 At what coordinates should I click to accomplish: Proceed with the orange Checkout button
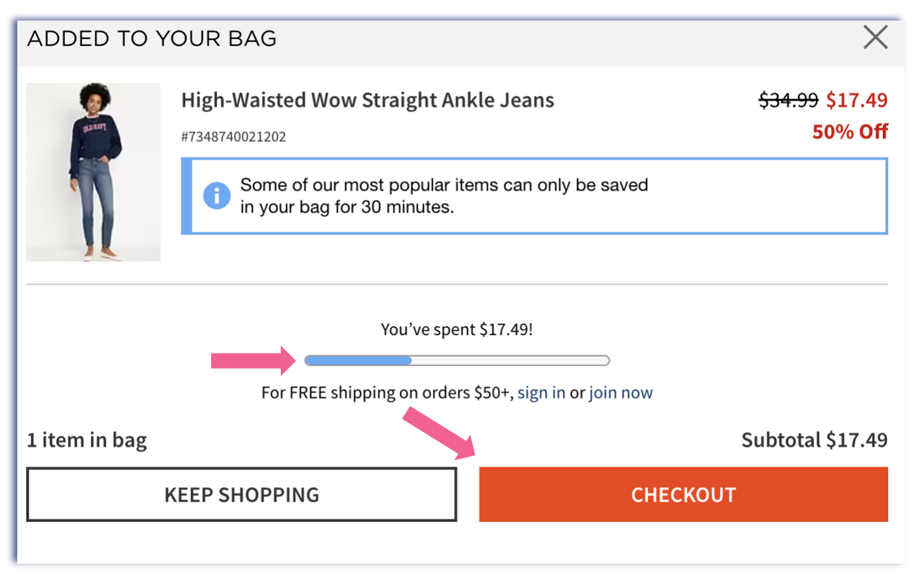(684, 495)
